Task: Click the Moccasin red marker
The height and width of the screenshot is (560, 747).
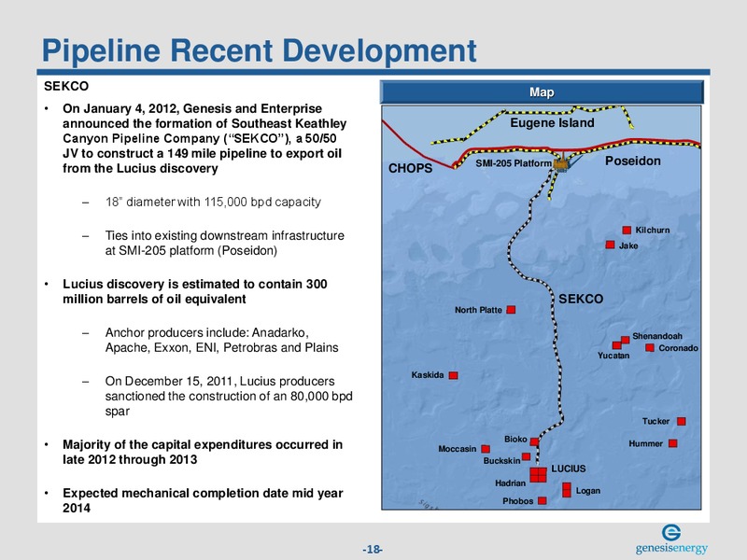Action: (486, 449)
